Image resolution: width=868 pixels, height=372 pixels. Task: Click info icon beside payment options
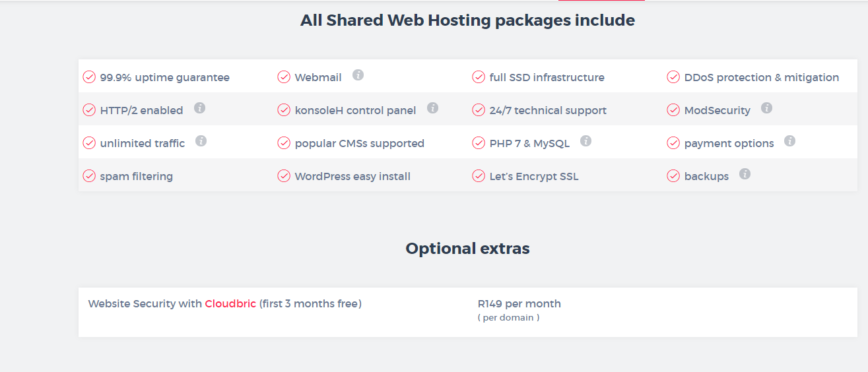point(789,141)
